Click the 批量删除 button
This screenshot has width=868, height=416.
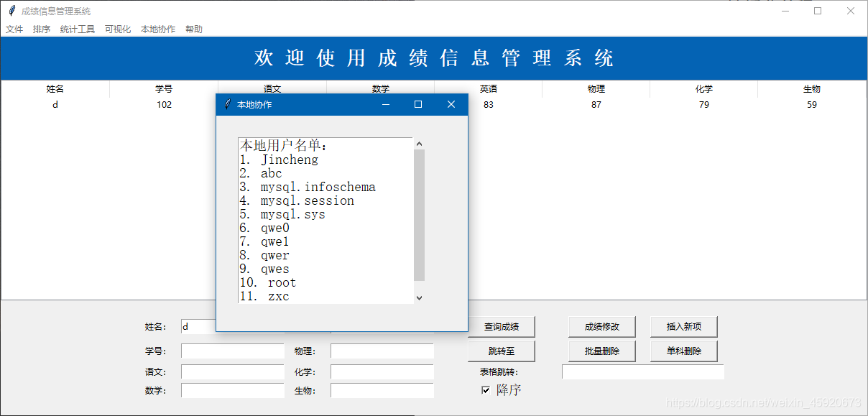[x=601, y=351]
